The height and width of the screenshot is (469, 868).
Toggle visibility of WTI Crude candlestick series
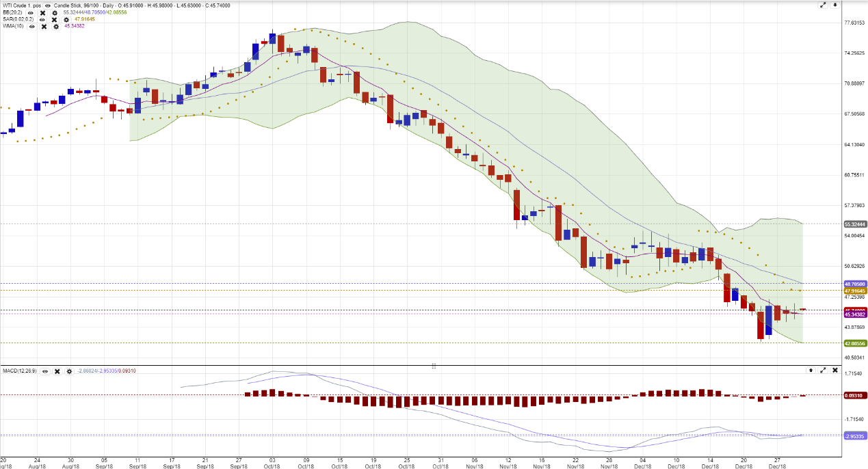(47, 5)
